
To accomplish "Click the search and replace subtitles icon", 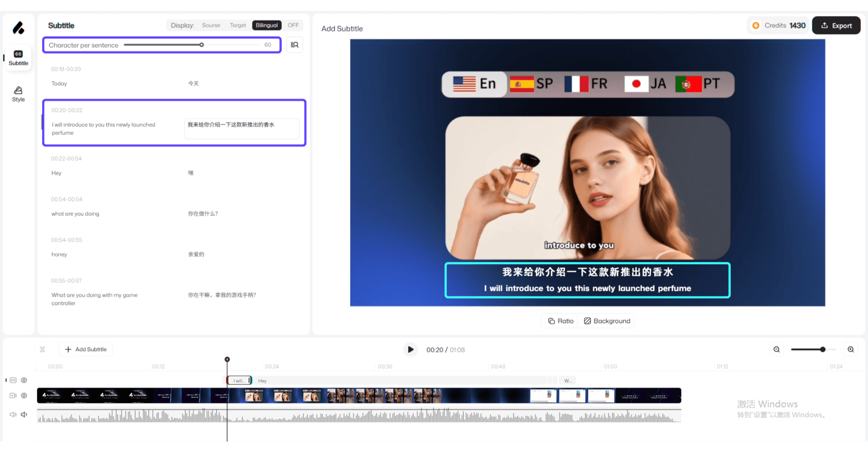I will [x=295, y=45].
